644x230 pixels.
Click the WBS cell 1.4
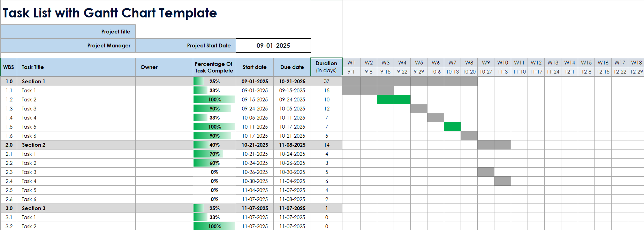click(x=9, y=117)
